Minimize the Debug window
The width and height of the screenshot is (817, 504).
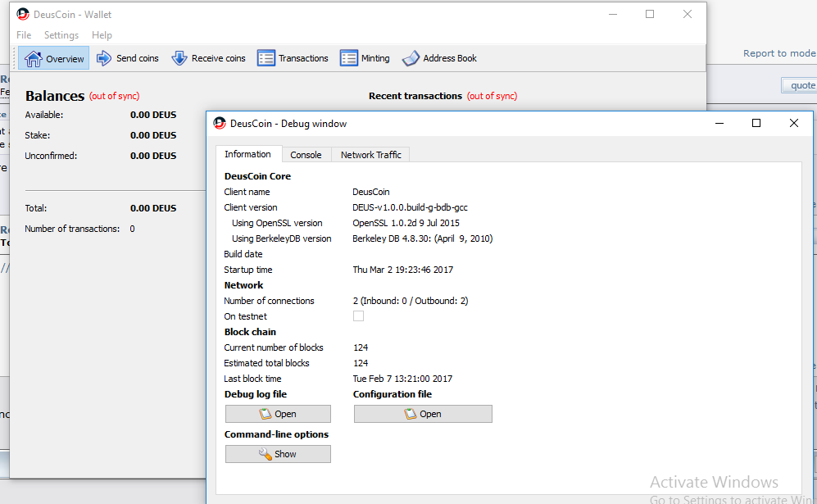tap(719, 123)
